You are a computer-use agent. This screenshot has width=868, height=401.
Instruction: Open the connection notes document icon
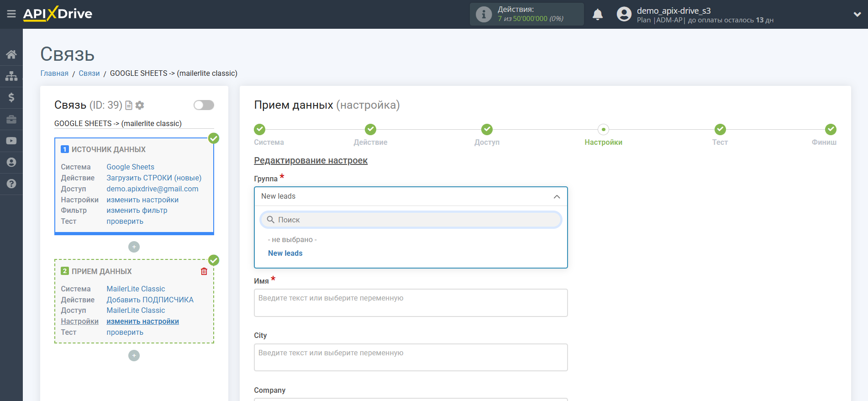pyautogui.click(x=129, y=106)
